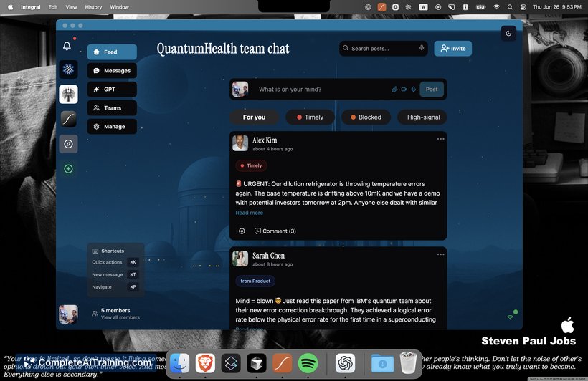Attach a file with paperclip icon

[x=394, y=89]
